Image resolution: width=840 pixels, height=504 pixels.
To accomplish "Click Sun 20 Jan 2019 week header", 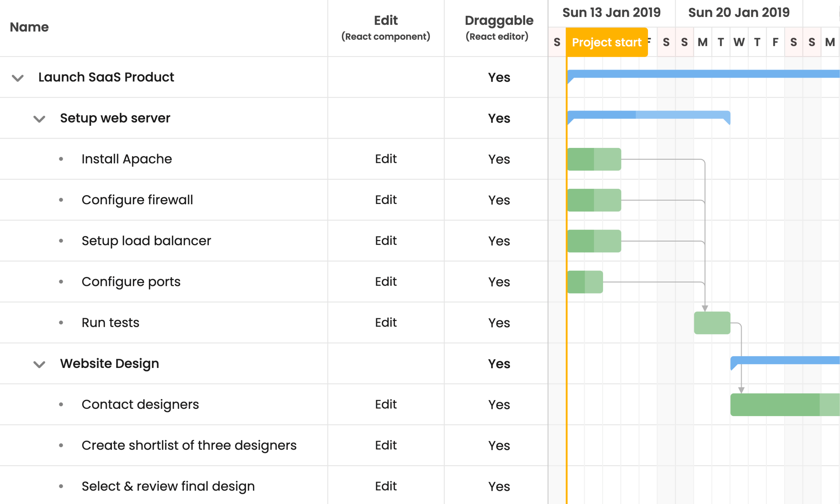I will 739,12.
